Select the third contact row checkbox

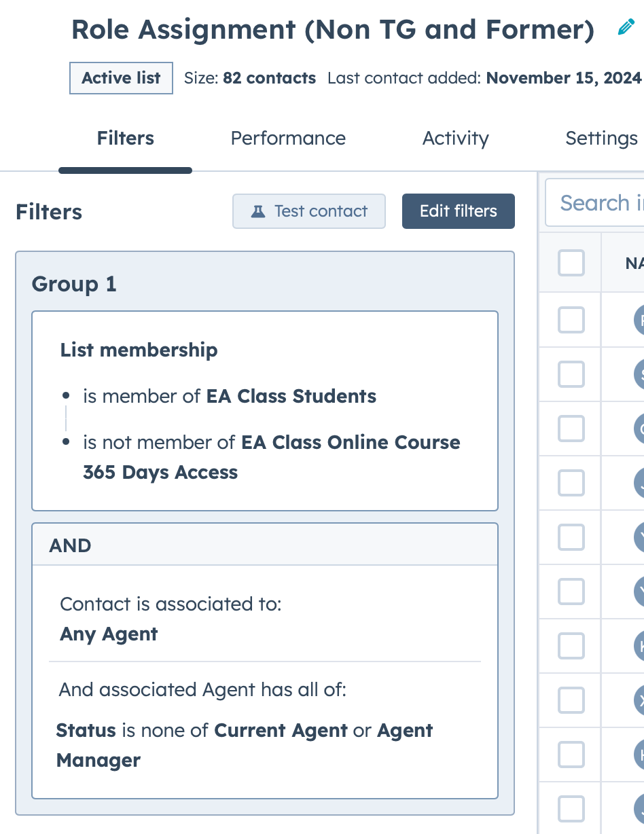[571, 429]
